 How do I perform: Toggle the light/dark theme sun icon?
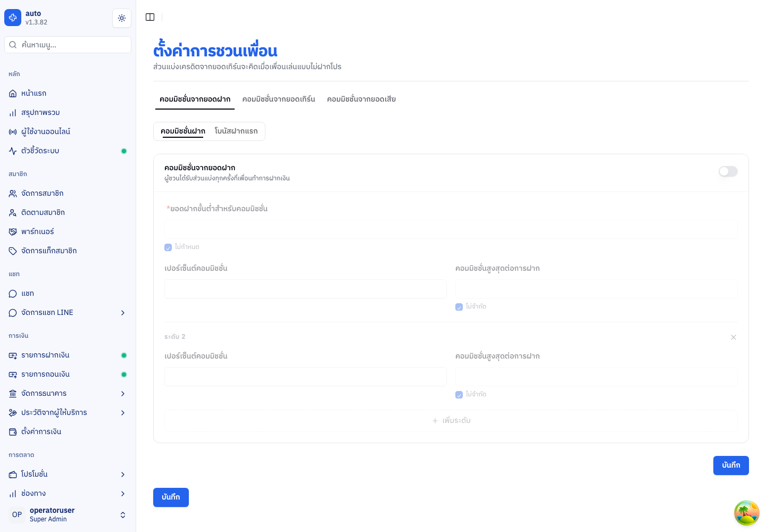point(122,18)
